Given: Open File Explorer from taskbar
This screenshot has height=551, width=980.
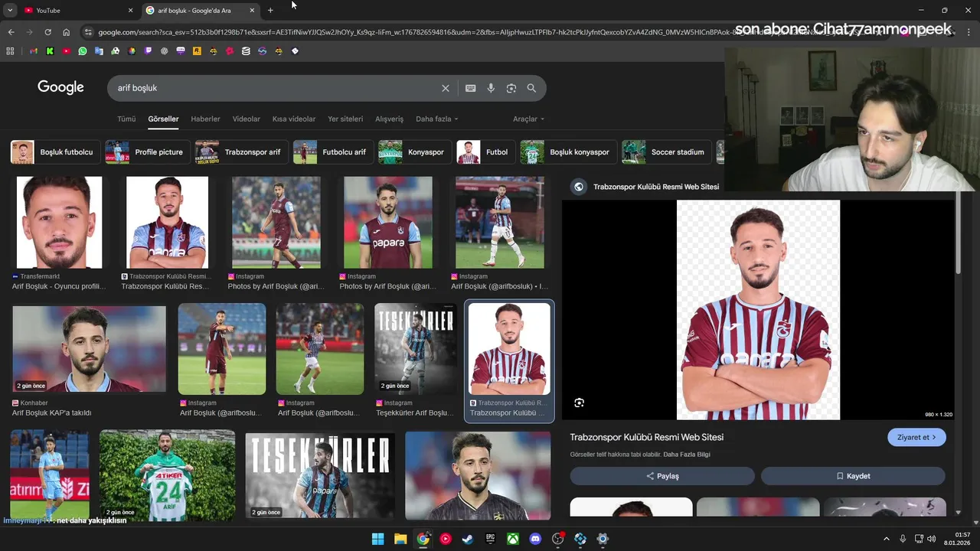Looking at the screenshot, I should [x=400, y=539].
